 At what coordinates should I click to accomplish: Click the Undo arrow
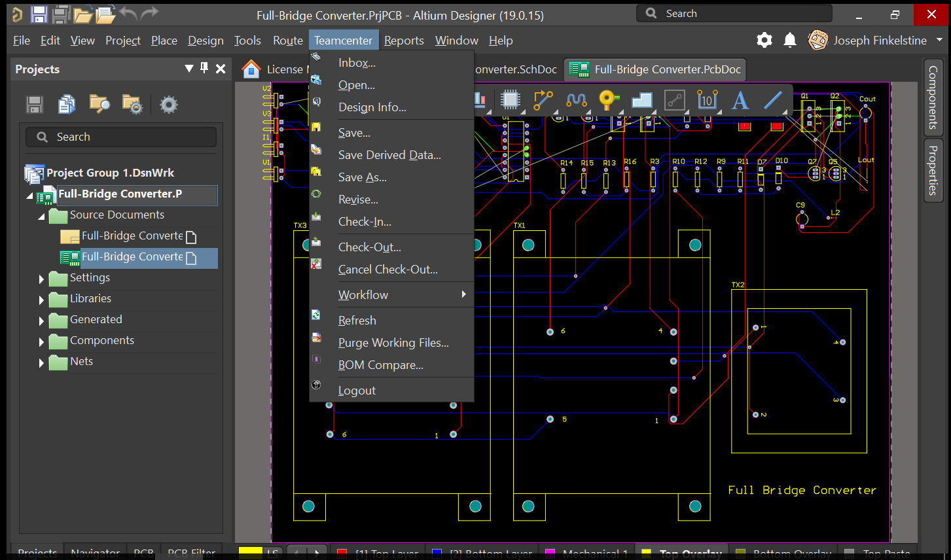coord(129,13)
